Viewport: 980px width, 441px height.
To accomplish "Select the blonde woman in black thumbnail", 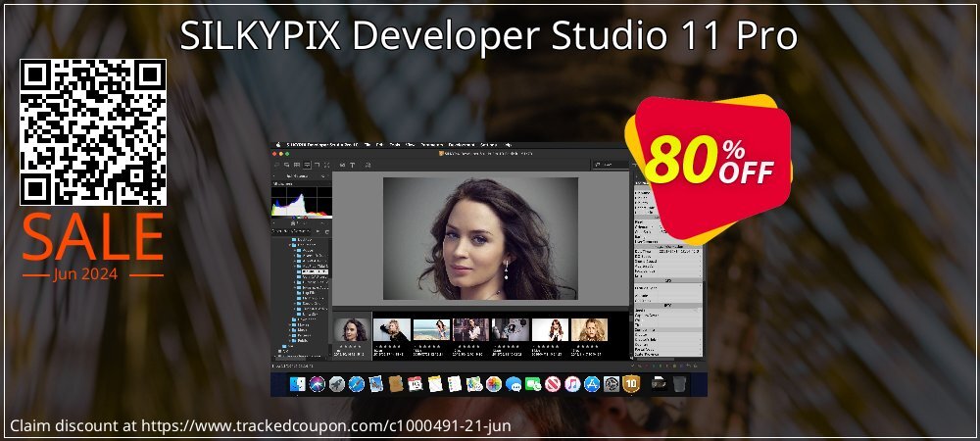I will [392, 330].
